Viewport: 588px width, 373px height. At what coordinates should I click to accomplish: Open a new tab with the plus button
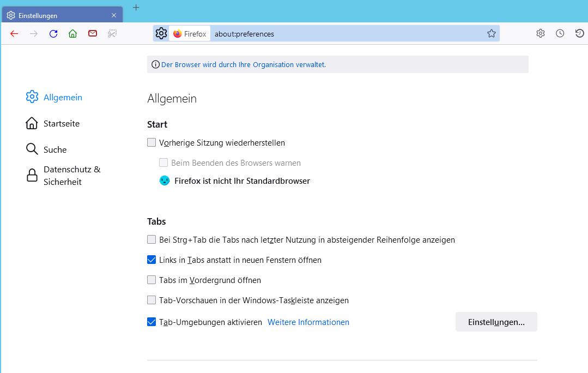click(x=136, y=8)
